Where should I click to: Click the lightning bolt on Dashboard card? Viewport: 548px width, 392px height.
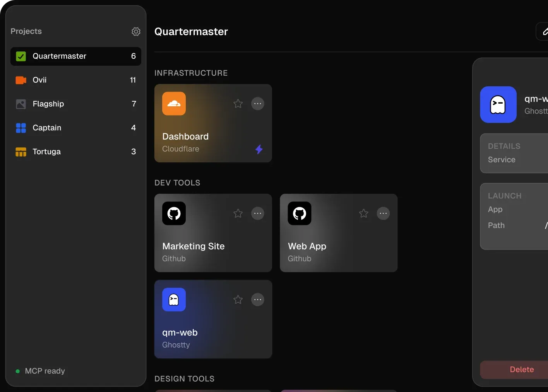(259, 149)
